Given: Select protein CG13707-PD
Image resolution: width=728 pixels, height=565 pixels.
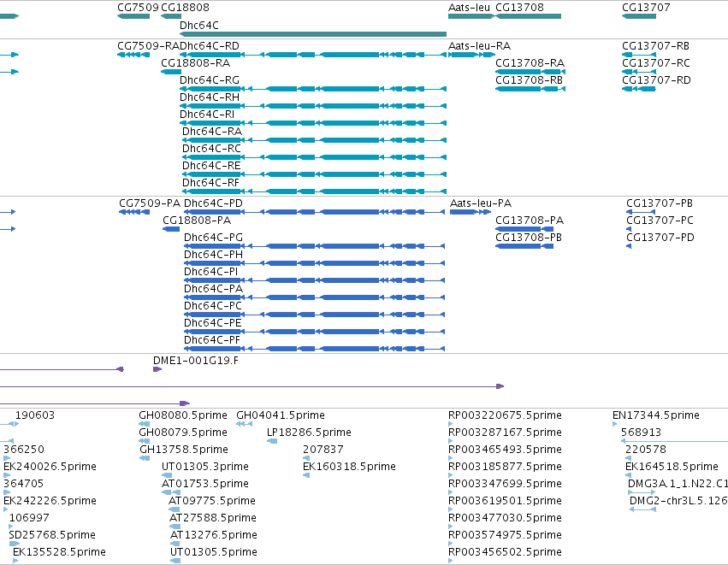Looking at the screenshot, I should [629, 246].
